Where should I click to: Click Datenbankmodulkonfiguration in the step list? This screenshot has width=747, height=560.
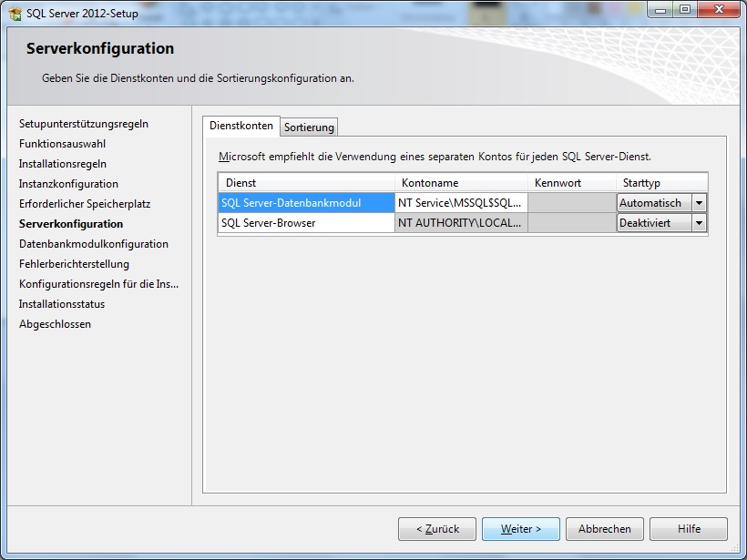point(93,244)
